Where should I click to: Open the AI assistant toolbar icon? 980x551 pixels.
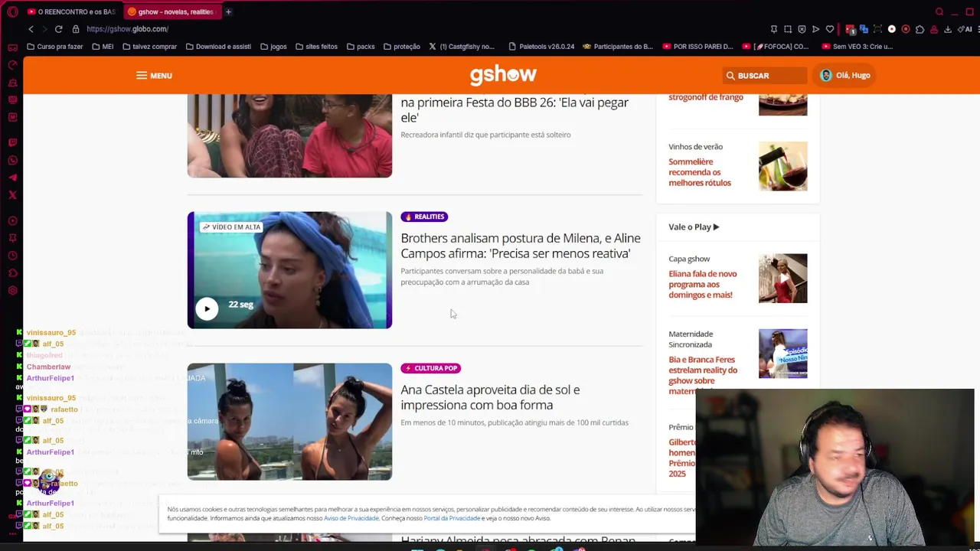pos(965,29)
